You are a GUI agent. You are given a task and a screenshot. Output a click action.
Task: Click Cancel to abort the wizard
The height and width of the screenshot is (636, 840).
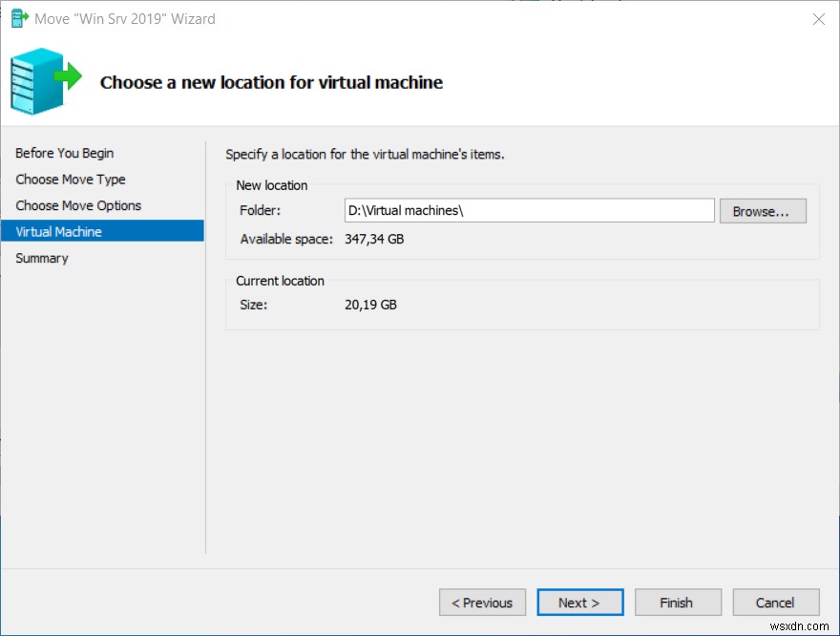(x=775, y=602)
